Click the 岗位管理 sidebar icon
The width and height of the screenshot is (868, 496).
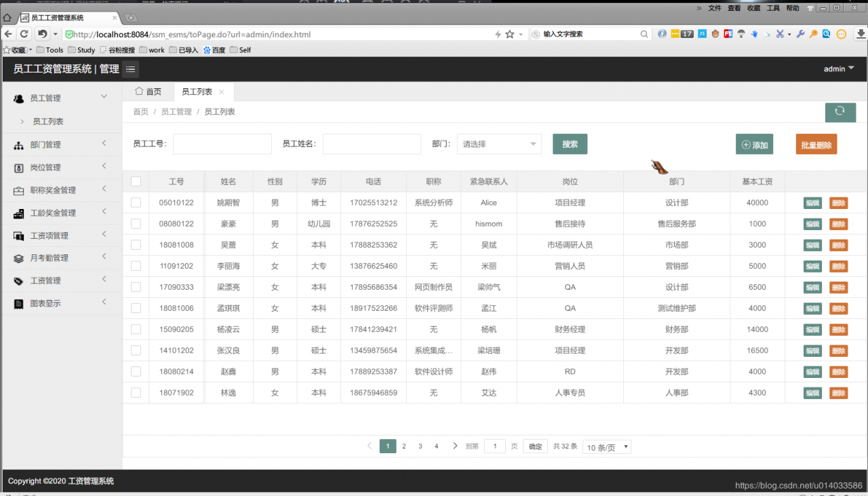19,168
